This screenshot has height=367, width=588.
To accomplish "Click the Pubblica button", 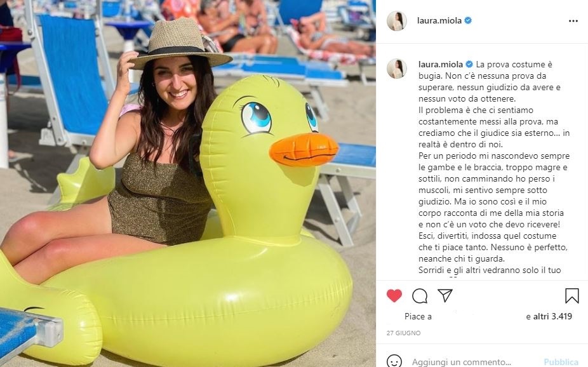I will point(561,362).
